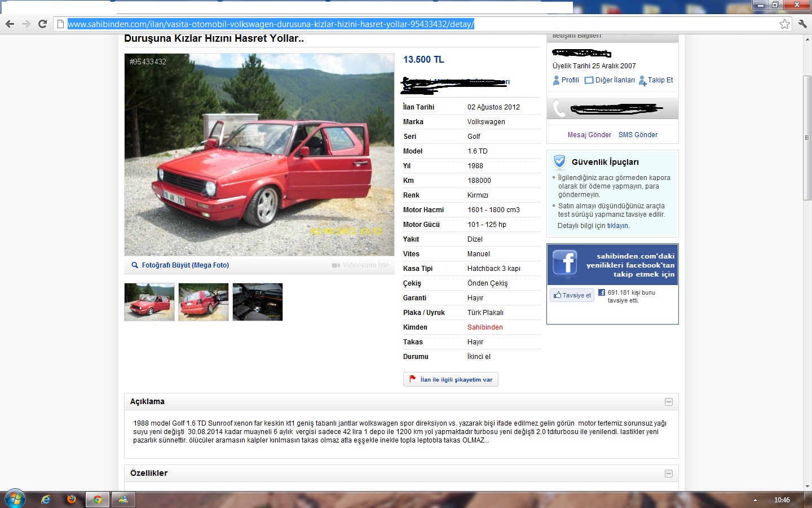Image resolution: width=812 pixels, height=508 pixels.
Task: Collapse the Açıklama section
Action: point(669,402)
